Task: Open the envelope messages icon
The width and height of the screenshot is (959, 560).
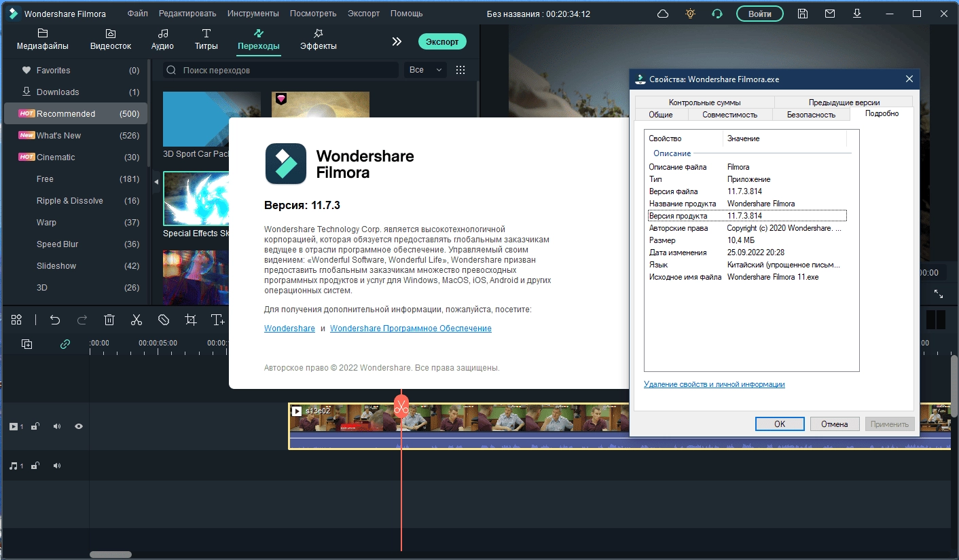Action: (x=830, y=14)
